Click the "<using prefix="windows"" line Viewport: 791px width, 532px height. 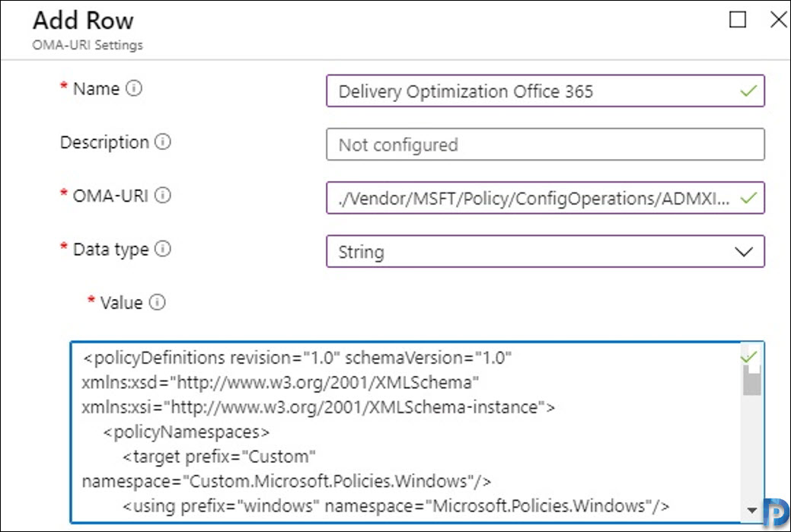point(396,506)
